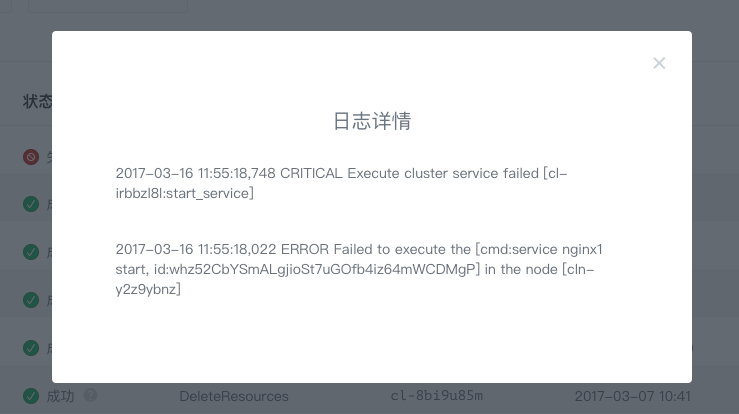Click the green check beside 成功
Screen dimensions: 739x414
(31, 396)
